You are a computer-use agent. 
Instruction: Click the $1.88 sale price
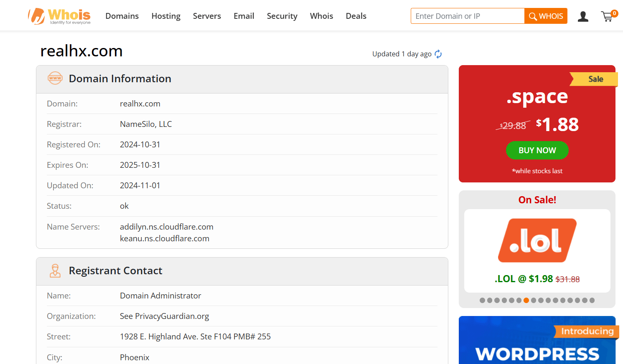(x=557, y=124)
